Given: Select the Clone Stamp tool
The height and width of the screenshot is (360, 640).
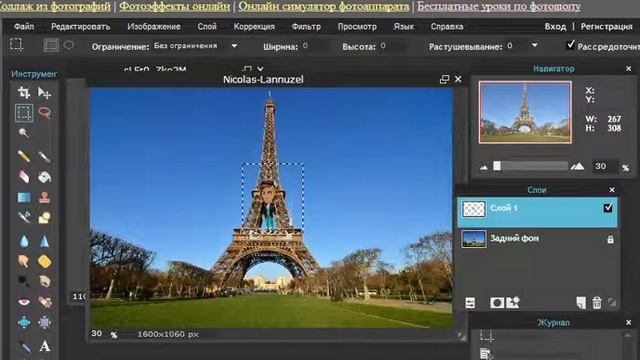Looking at the screenshot, I should click(x=44, y=197).
